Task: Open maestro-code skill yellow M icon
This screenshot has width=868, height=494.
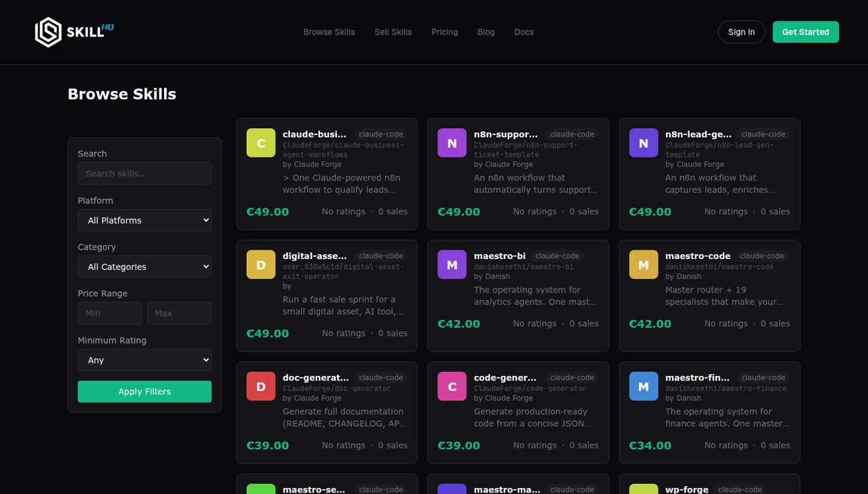Action: tap(644, 265)
